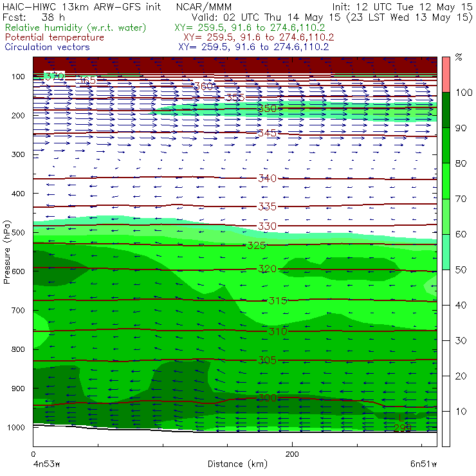Click the 300 contour label
This screenshot has height=476, width=476.
coord(267,398)
